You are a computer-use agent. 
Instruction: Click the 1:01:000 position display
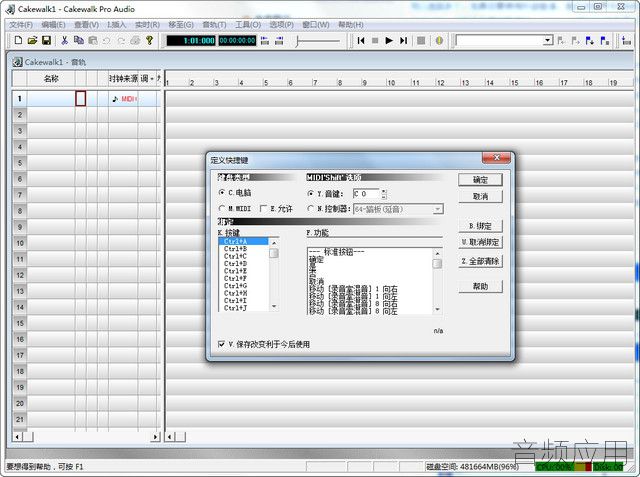[191, 40]
